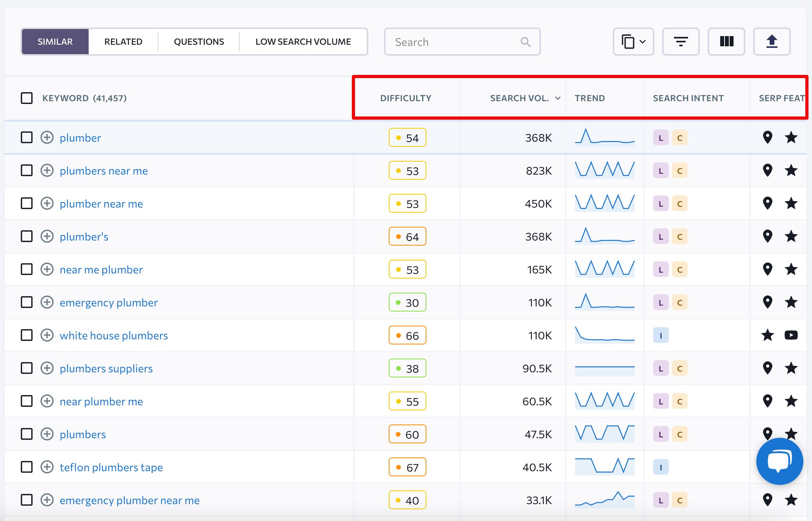Click difficulty badge 30 for emergency plumber
The width and height of the screenshot is (812, 521).
pyautogui.click(x=408, y=302)
